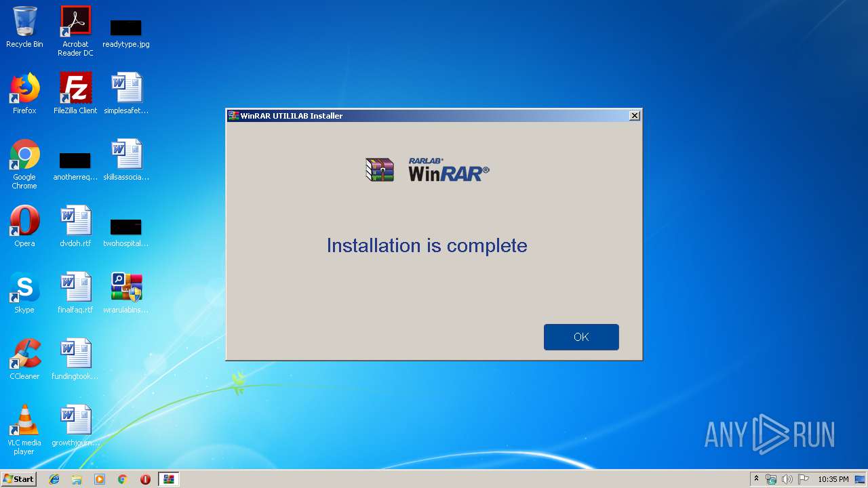Launch Internet Explorer from taskbar
The height and width of the screenshot is (488, 868).
(x=54, y=479)
